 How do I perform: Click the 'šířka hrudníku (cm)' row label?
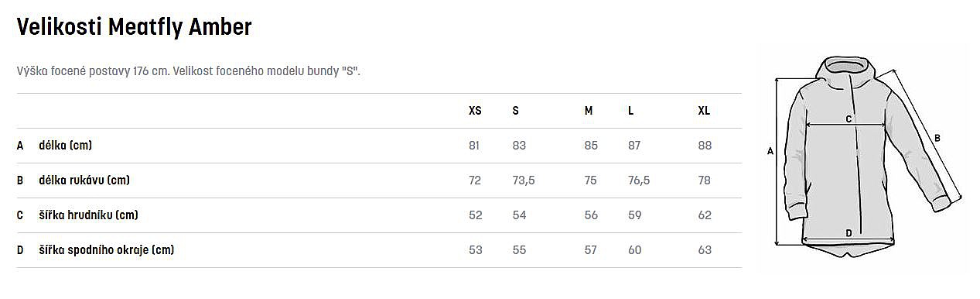click(x=89, y=215)
